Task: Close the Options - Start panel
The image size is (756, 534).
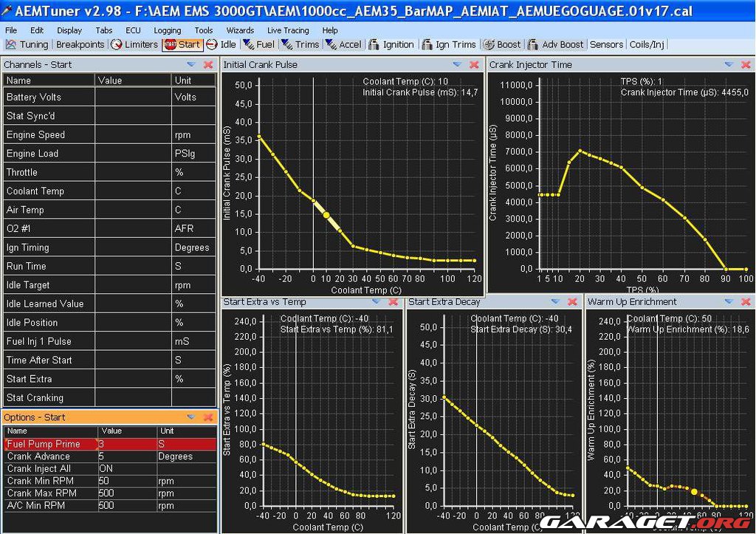Action: 208,417
